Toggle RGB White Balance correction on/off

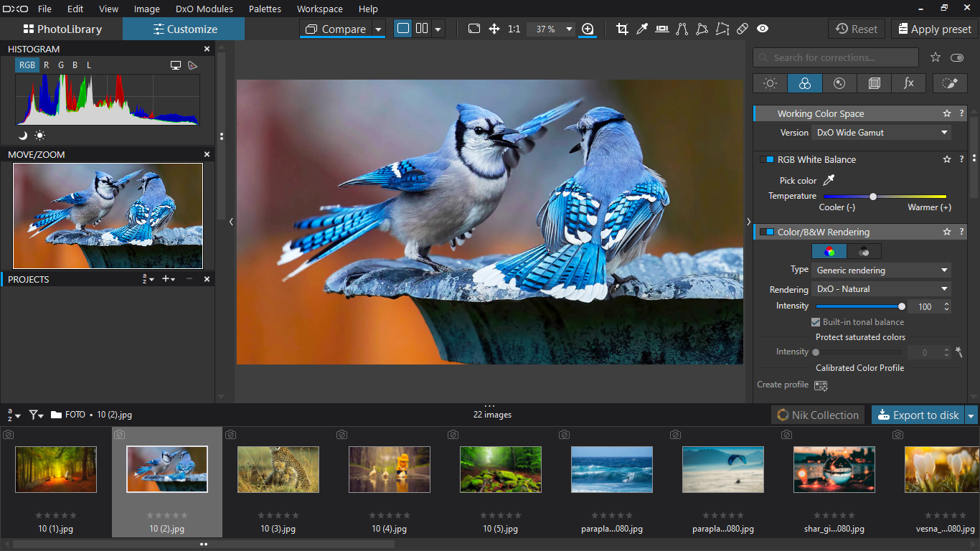click(767, 159)
